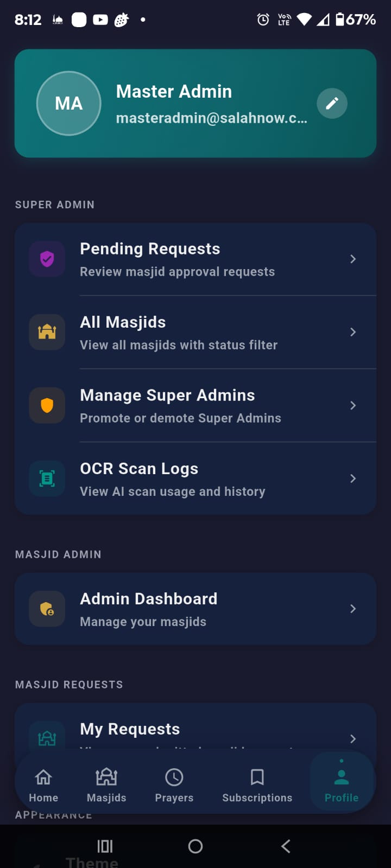391x868 pixels.
Task: Tap the purple Pending Requests shield icon
Action: pyautogui.click(x=47, y=259)
